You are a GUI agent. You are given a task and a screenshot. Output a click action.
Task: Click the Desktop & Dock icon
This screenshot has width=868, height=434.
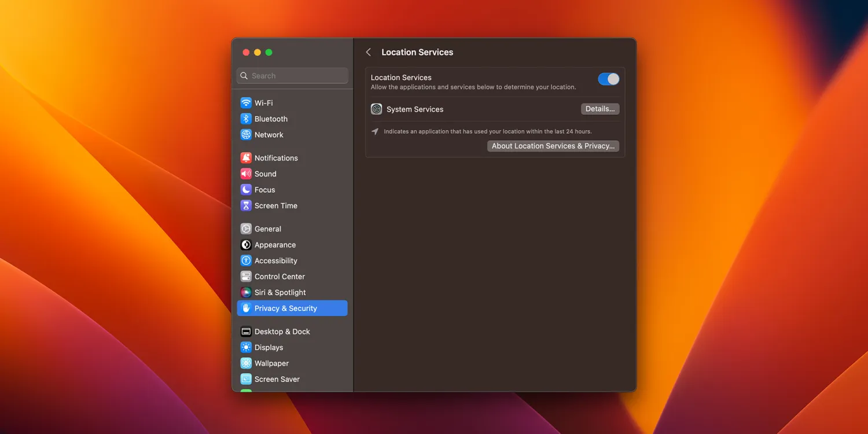246,332
